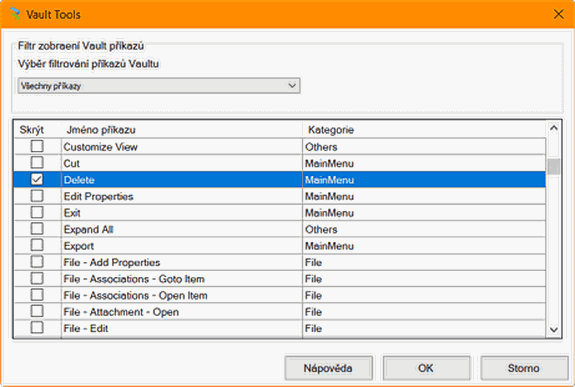The width and height of the screenshot is (575, 387).
Task: Select the Export command name
Action: click(x=78, y=246)
